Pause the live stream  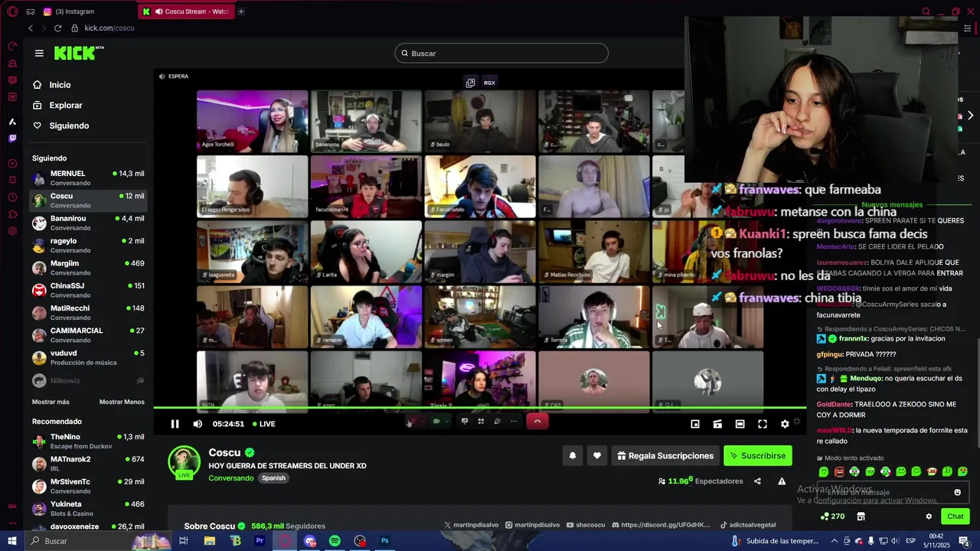[175, 424]
